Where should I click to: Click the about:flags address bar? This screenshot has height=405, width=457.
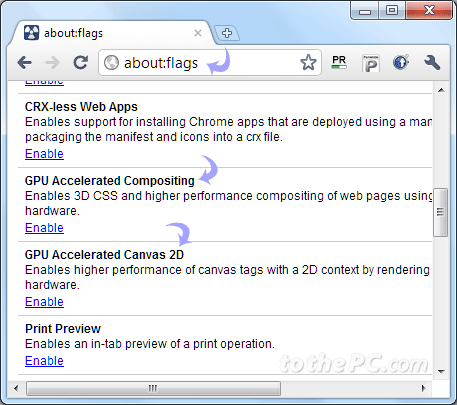tap(210, 63)
